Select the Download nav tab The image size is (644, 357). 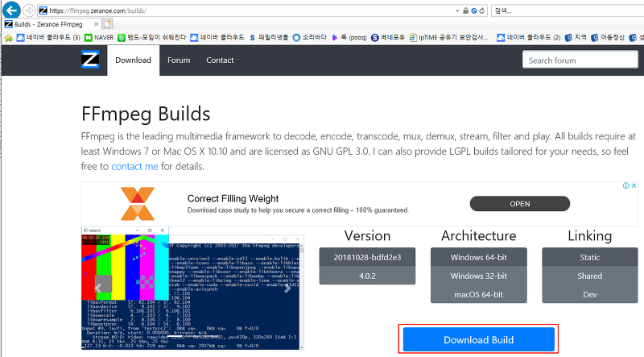pyautogui.click(x=133, y=60)
